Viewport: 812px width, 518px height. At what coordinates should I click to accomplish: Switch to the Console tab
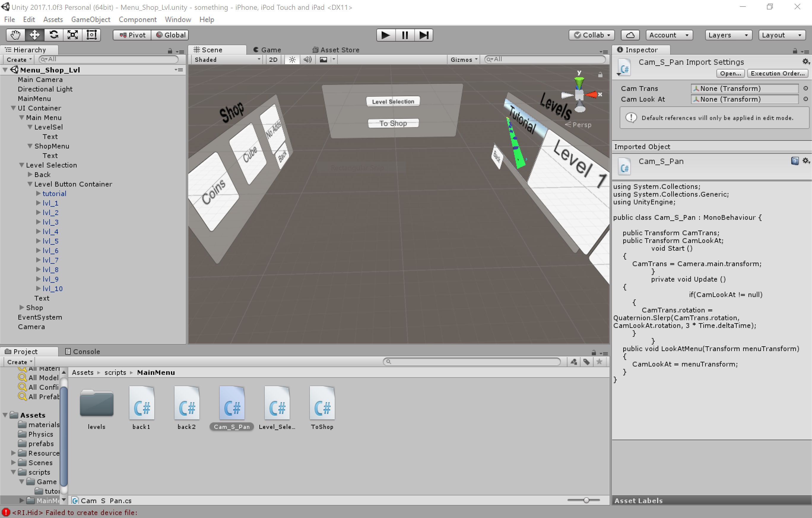83,351
